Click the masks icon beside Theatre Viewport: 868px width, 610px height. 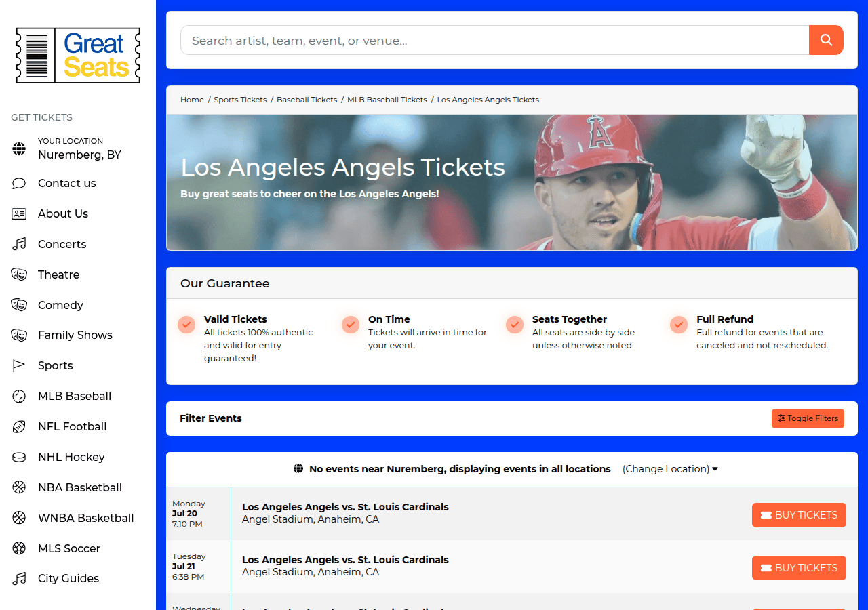(x=19, y=274)
